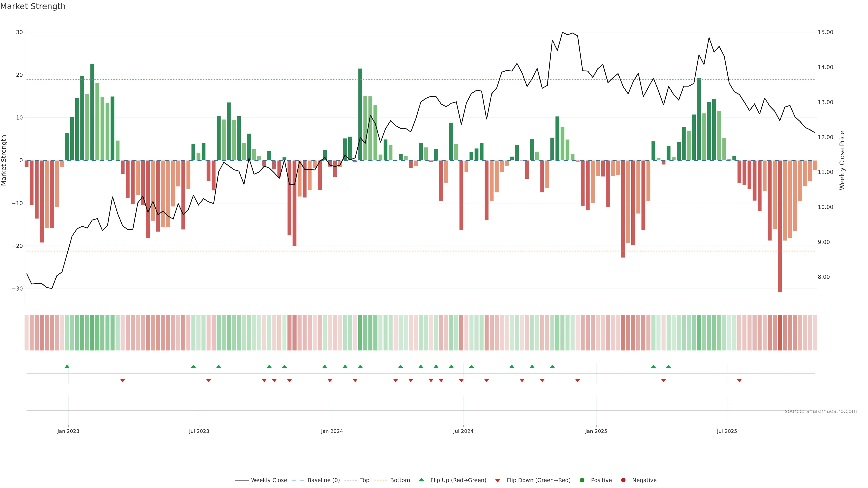Click last flip-down triangle after Jul 2025
868x488 pixels.
739,380
